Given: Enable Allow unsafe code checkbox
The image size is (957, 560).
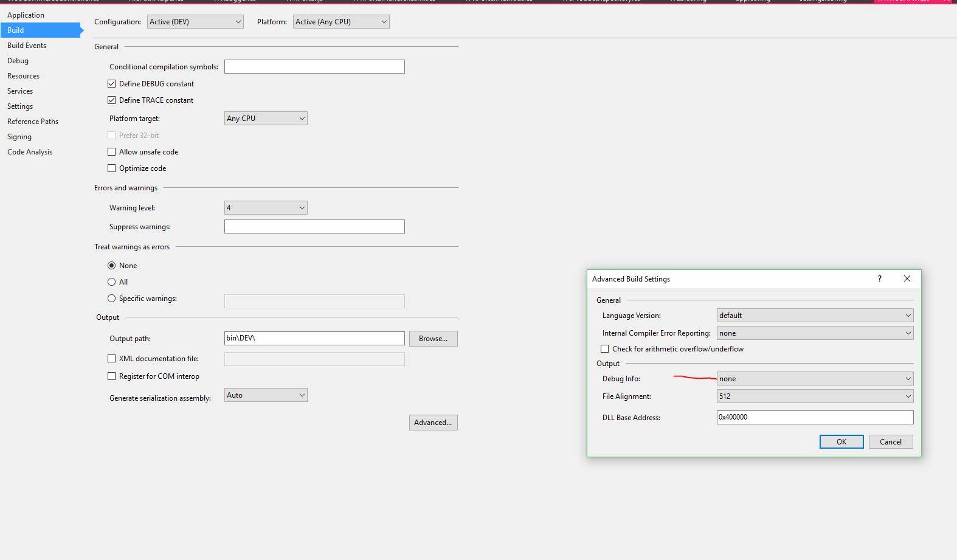Looking at the screenshot, I should click(x=111, y=152).
